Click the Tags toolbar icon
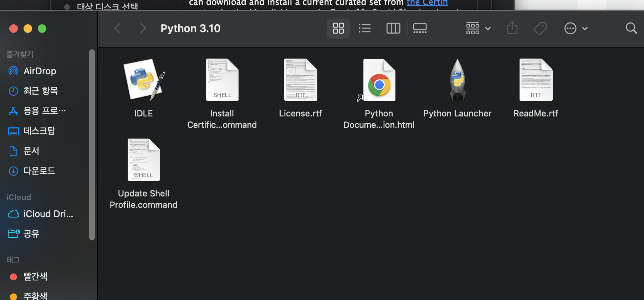This screenshot has height=300, width=644. click(x=540, y=28)
